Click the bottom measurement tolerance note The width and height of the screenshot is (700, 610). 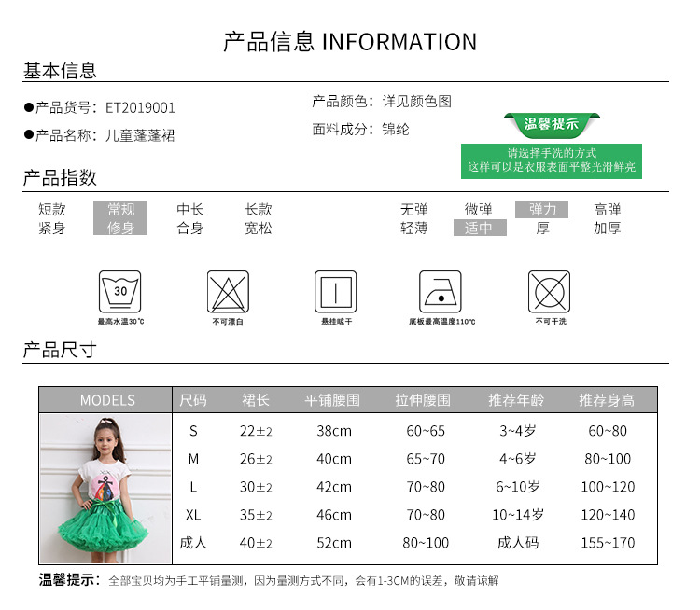[269, 580]
